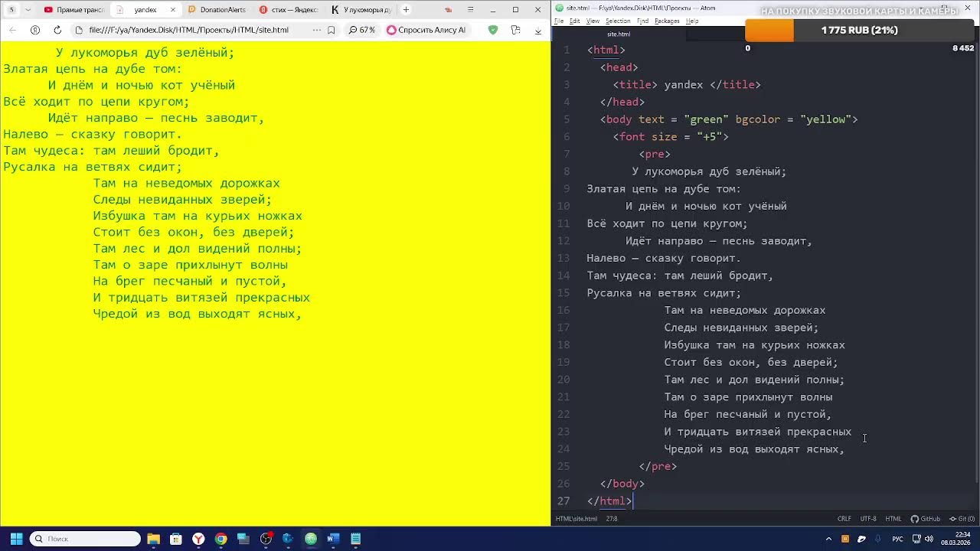Click the font size line 6 in editor
The image size is (980, 551).
coord(671,137)
